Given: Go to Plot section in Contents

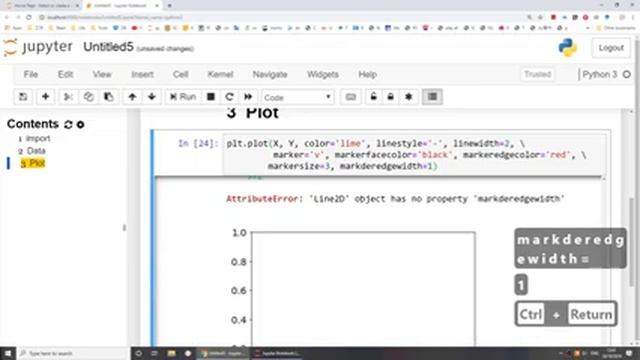Looking at the screenshot, I should [37, 163].
